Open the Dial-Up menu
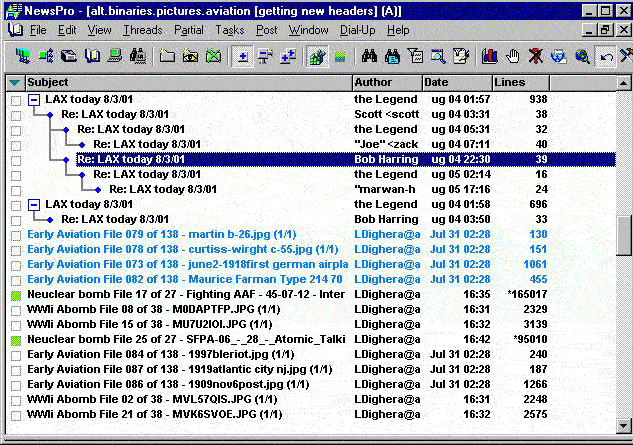 [359, 30]
